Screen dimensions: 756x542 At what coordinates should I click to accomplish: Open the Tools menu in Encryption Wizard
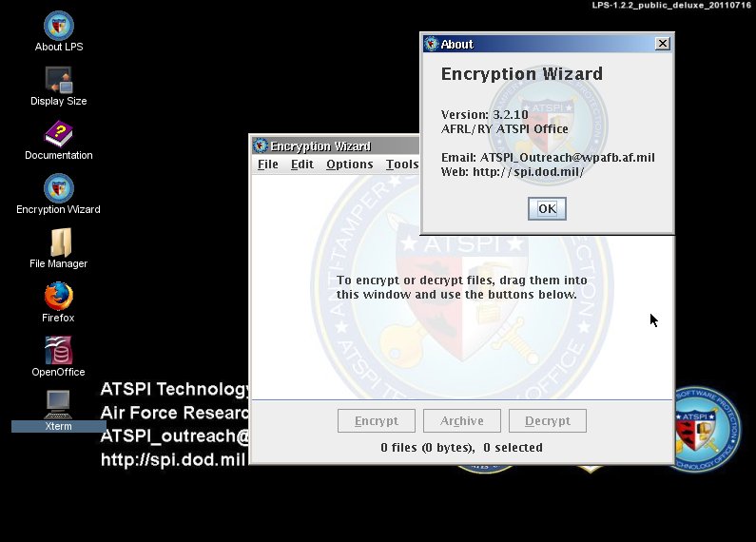402,165
